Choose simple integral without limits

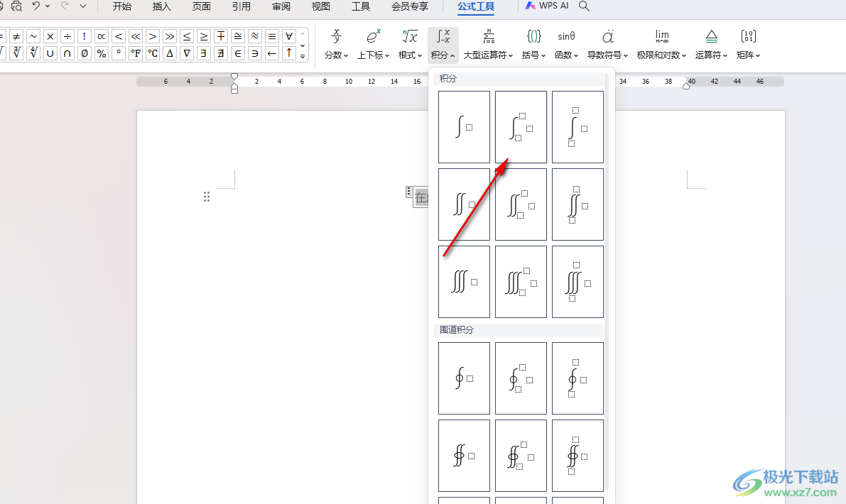464,126
